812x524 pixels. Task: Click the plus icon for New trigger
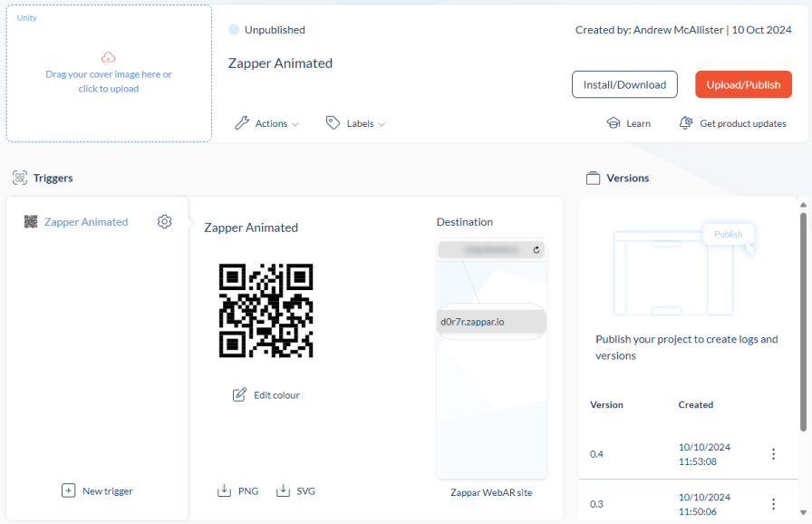click(x=68, y=490)
